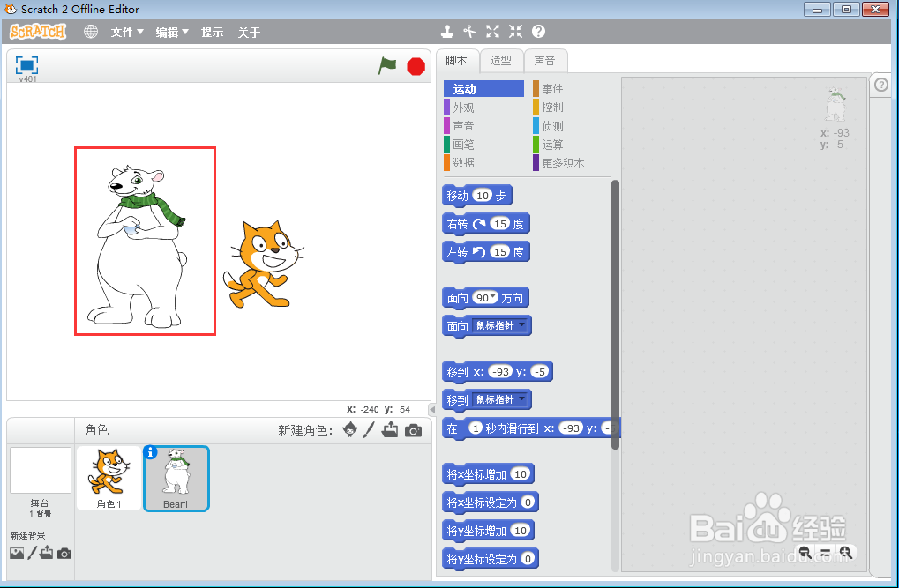Viewport: 899px width, 588px height.
Task: Open the 文件 menu
Action: tap(127, 33)
